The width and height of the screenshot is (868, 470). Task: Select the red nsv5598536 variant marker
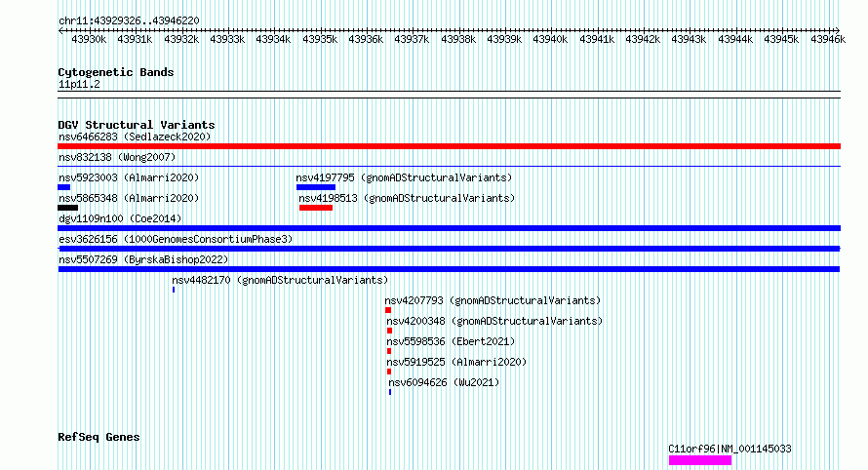click(389, 351)
